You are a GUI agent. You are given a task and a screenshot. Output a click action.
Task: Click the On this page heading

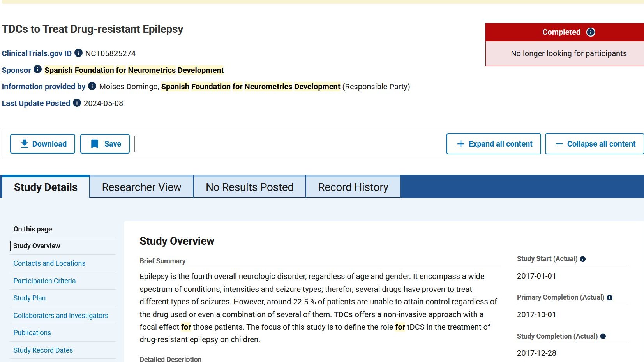33,229
